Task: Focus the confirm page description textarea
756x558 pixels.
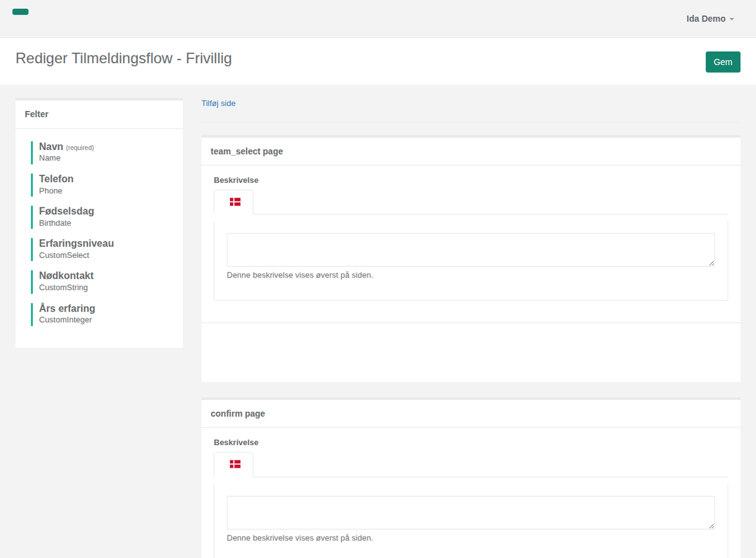Action: tap(471, 513)
